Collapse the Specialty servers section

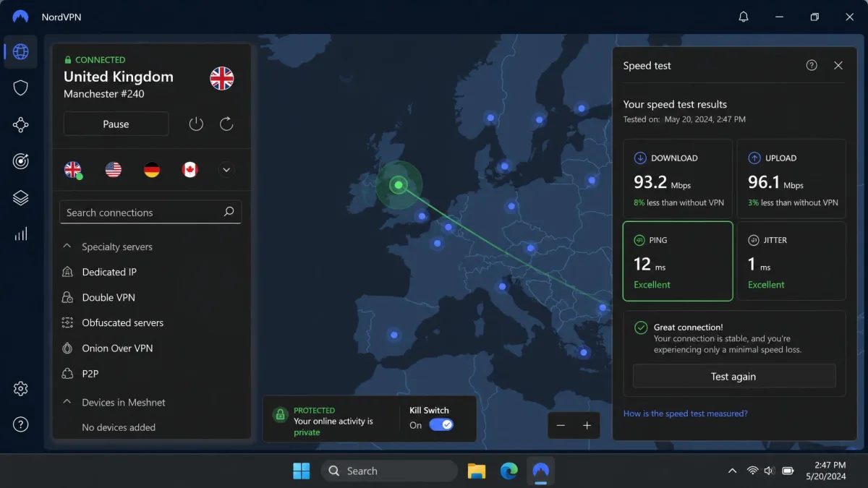point(67,247)
